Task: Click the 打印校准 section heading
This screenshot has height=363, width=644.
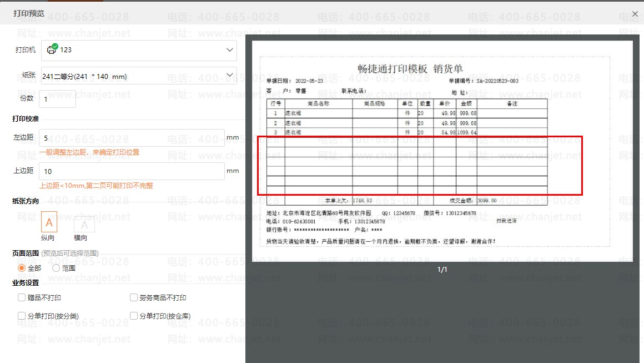Action: (x=26, y=119)
